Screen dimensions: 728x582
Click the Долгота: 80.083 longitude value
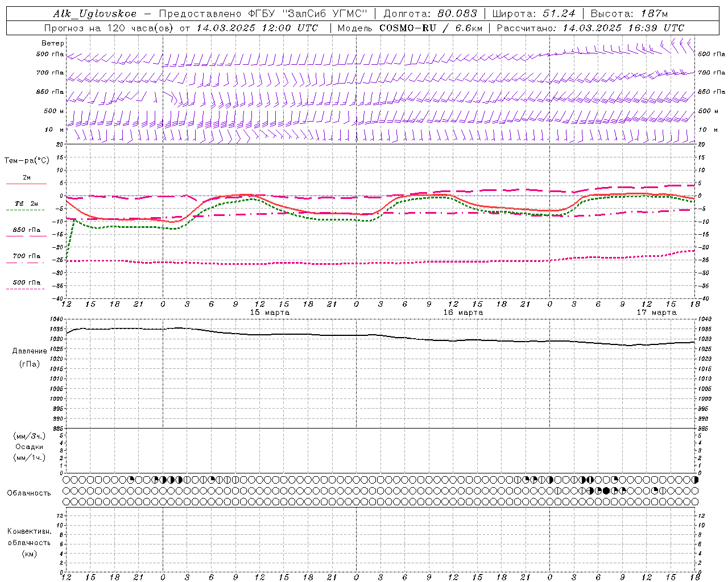click(431, 14)
